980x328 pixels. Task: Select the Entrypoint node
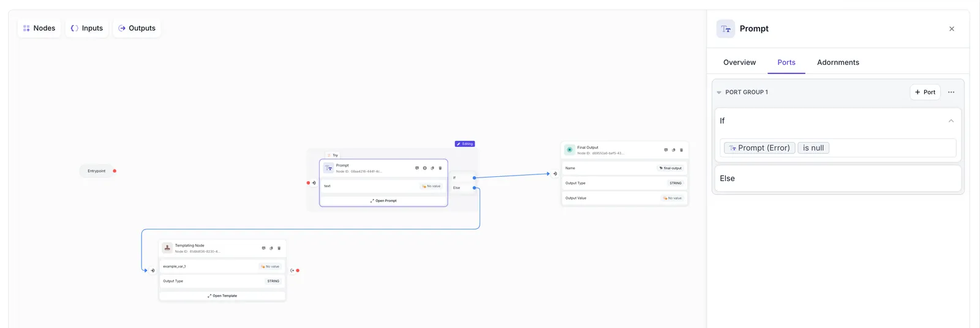coord(96,171)
